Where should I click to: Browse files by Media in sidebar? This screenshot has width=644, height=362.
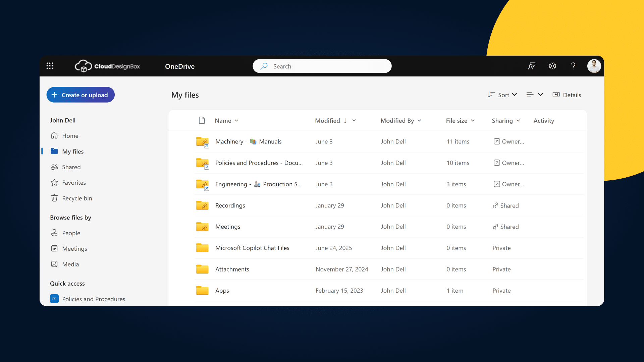[70, 264]
